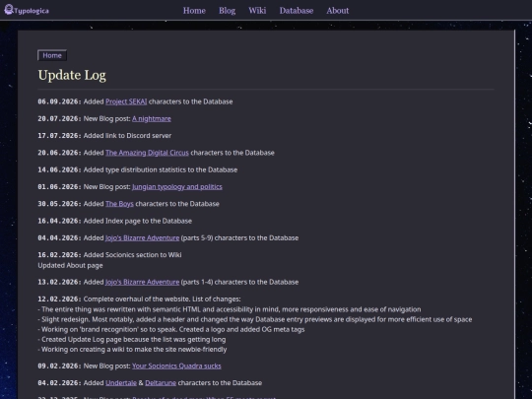Open the Database navigation item
Screen dimensions: 532x399
[297, 11]
